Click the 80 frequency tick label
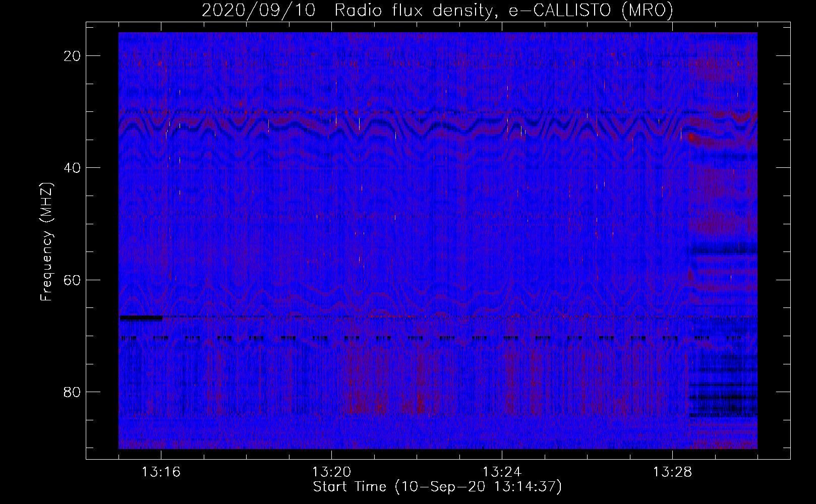Screen dimensions: 816x504 pos(72,392)
